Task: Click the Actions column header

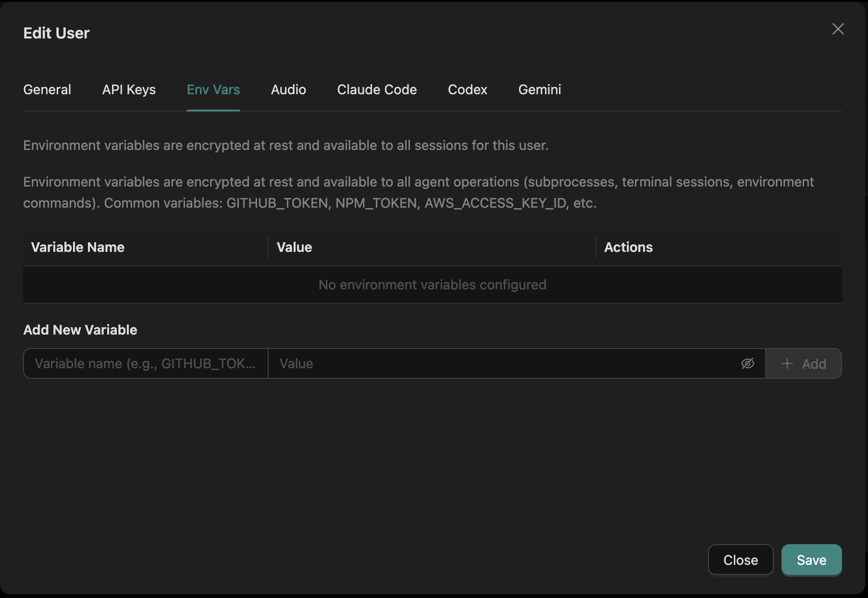Action: point(628,247)
